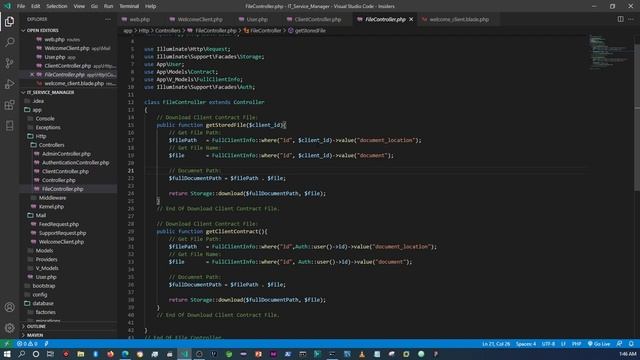Open AuthenticationController.php in file tree

(76, 162)
